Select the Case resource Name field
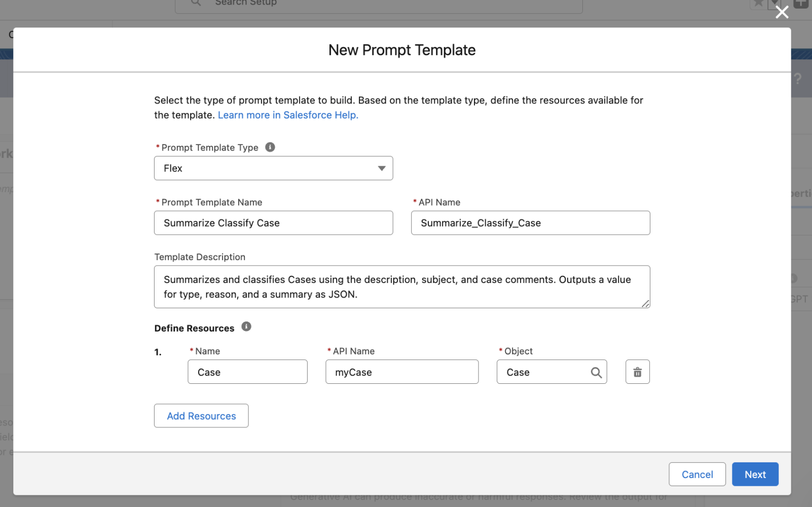Image resolution: width=812 pixels, height=507 pixels. coord(247,372)
